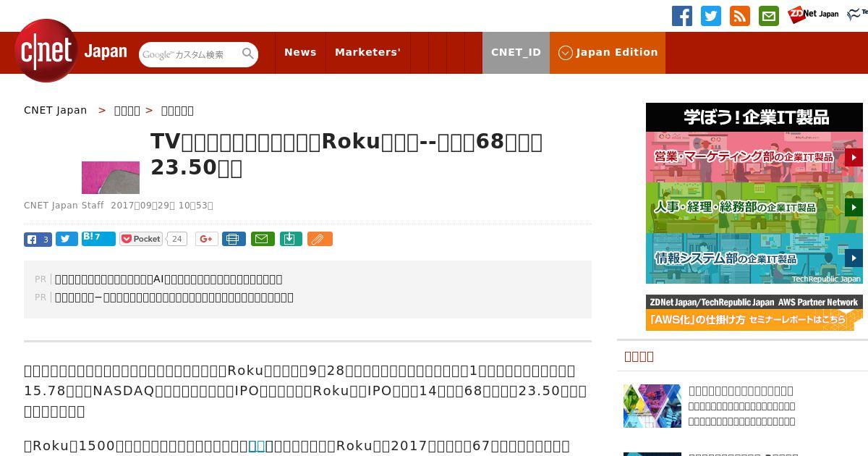
Task: Print the article using the printer icon
Action: click(x=234, y=239)
